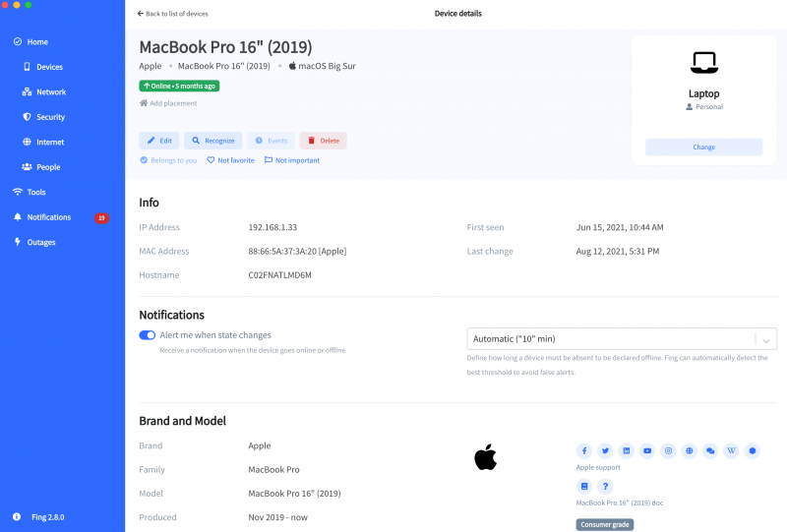The image size is (787, 532).
Task: Click the First seen date Jun 15, 2021
Action: click(x=620, y=227)
